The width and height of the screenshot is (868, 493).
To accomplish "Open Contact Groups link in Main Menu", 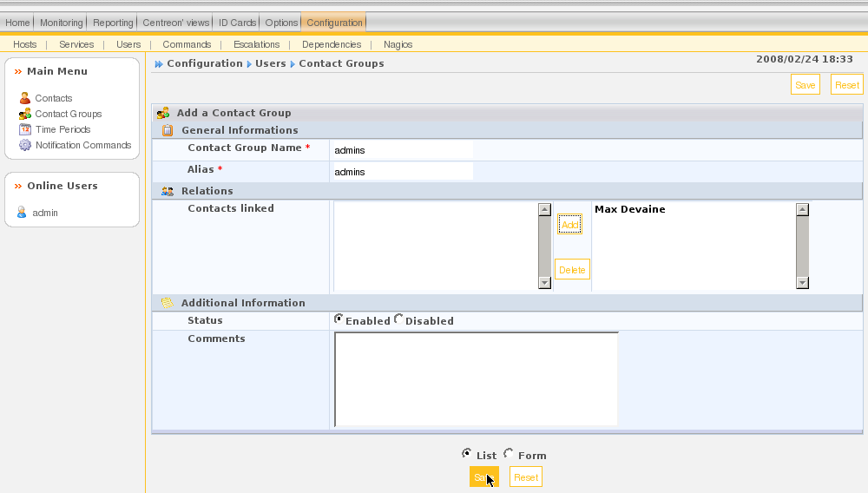I will click(68, 114).
